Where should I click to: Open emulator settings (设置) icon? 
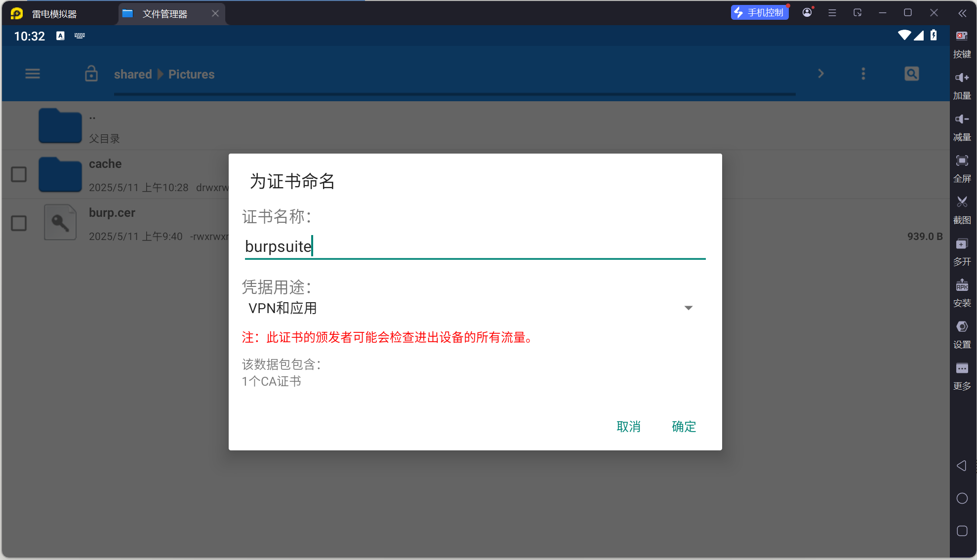click(x=962, y=327)
